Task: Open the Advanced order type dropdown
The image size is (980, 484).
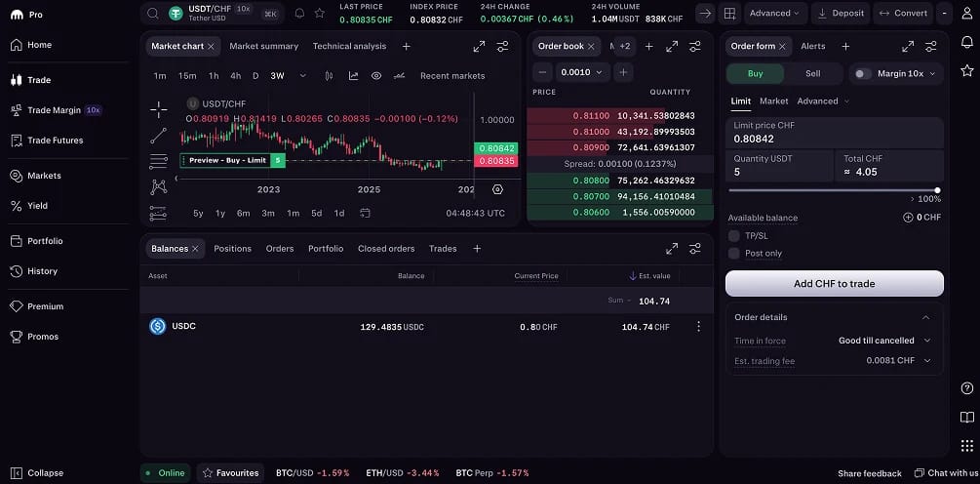Action: (823, 101)
